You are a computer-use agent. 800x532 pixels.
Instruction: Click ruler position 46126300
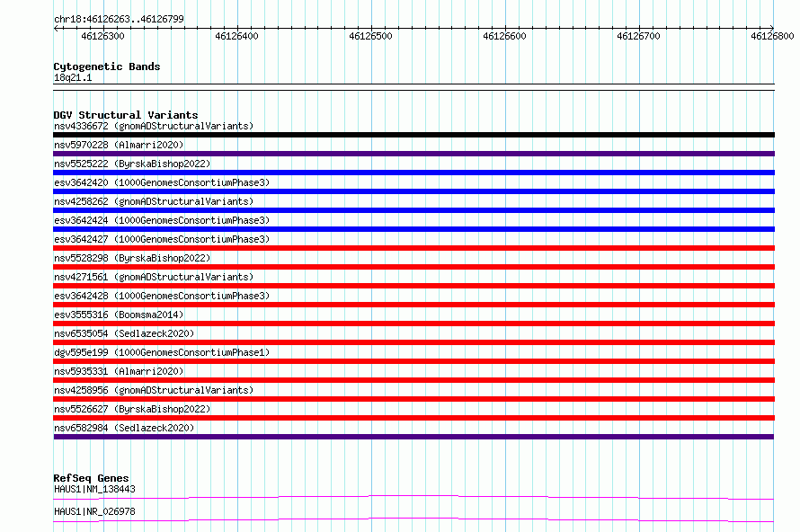coord(102,36)
